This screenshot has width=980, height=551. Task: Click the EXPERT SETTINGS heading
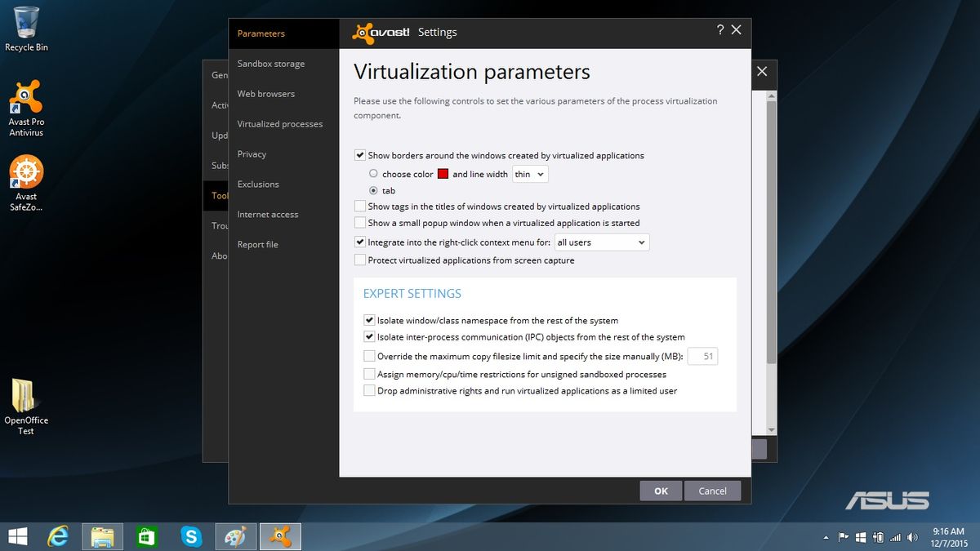[412, 293]
